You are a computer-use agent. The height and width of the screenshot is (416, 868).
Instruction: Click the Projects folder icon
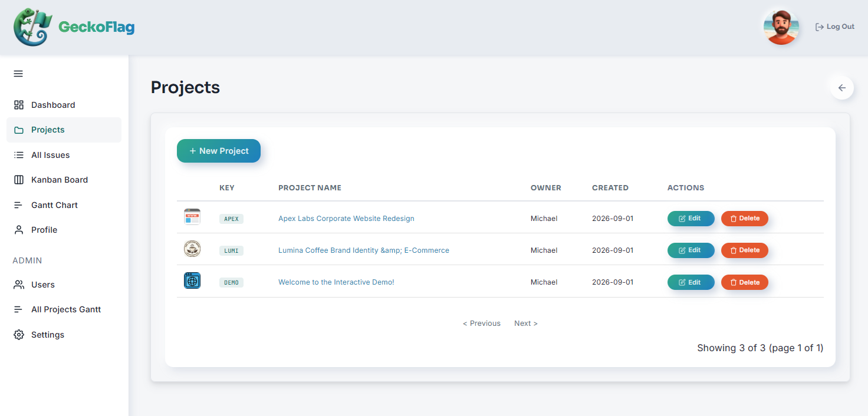[x=19, y=130]
